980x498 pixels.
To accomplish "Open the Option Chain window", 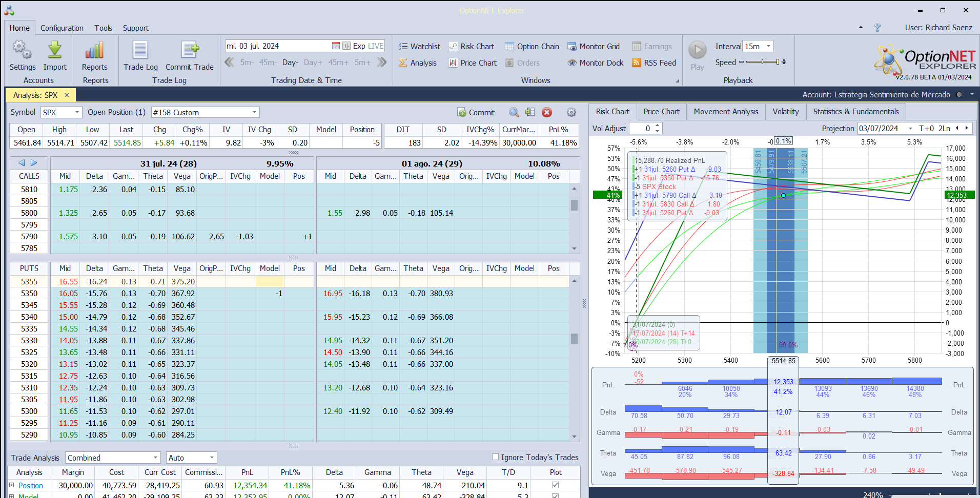I will [532, 47].
